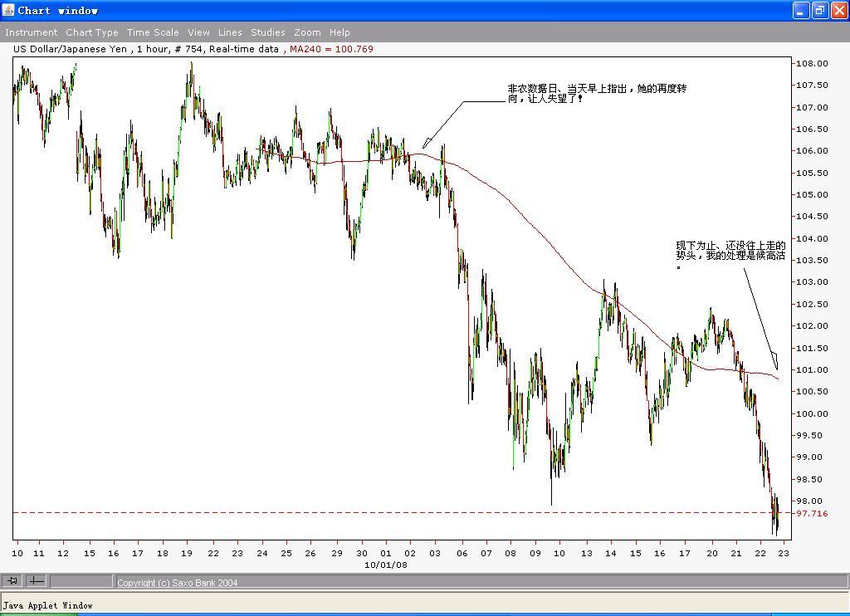850x616 pixels.
Task: Click the US Dollar/Japanese Yen chart title
Action: 70,49
